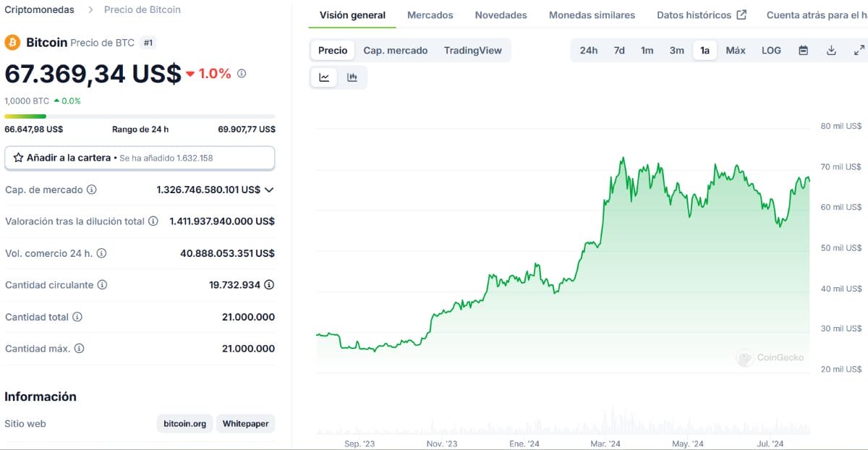Click the 1.326.746.580.101 US$ market cap value
This screenshot has height=450, width=868.
point(208,190)
